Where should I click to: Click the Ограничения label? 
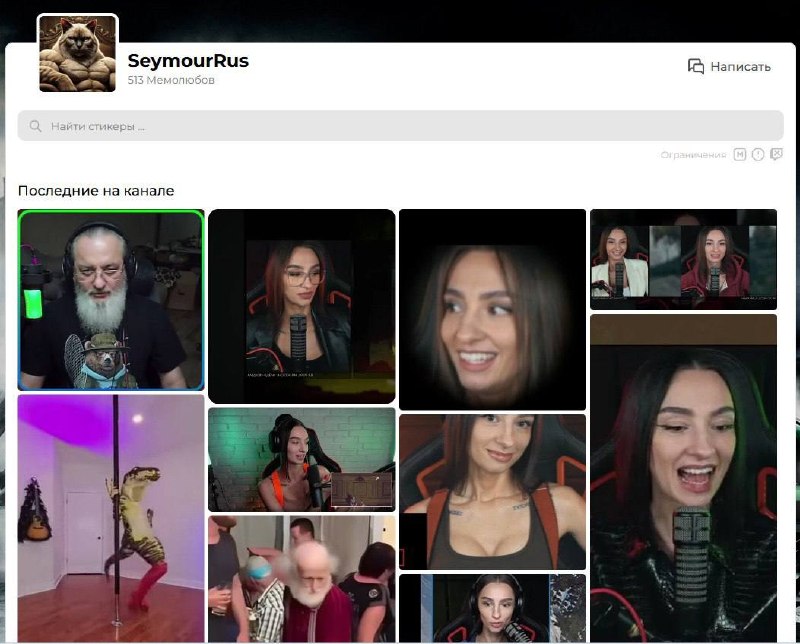point(693,155)
